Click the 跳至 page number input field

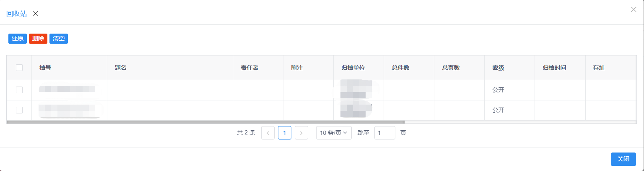pos(384,133)
